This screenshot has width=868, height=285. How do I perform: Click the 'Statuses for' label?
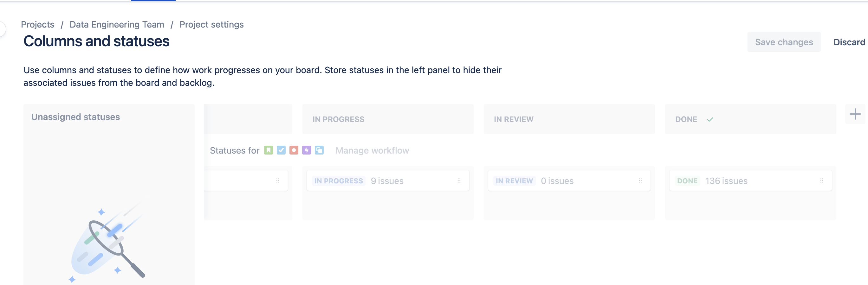coord(235,150)
